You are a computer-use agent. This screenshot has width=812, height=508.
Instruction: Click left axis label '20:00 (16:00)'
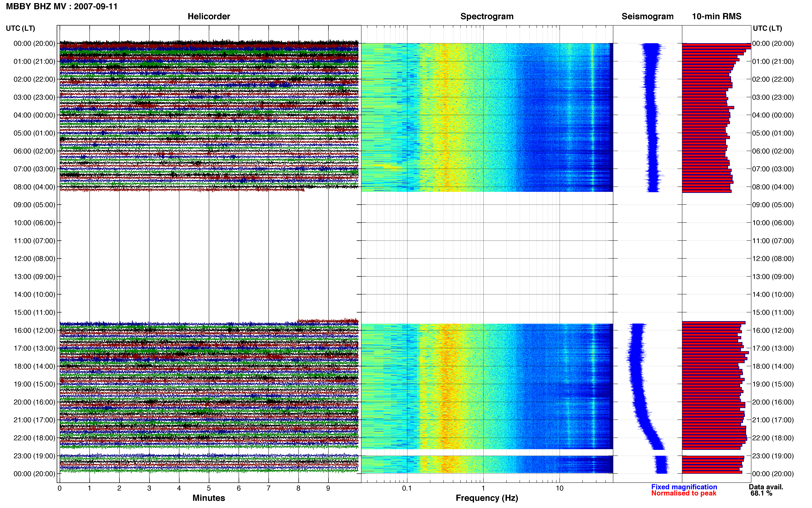pyautogui.click(x=34, y=402)
